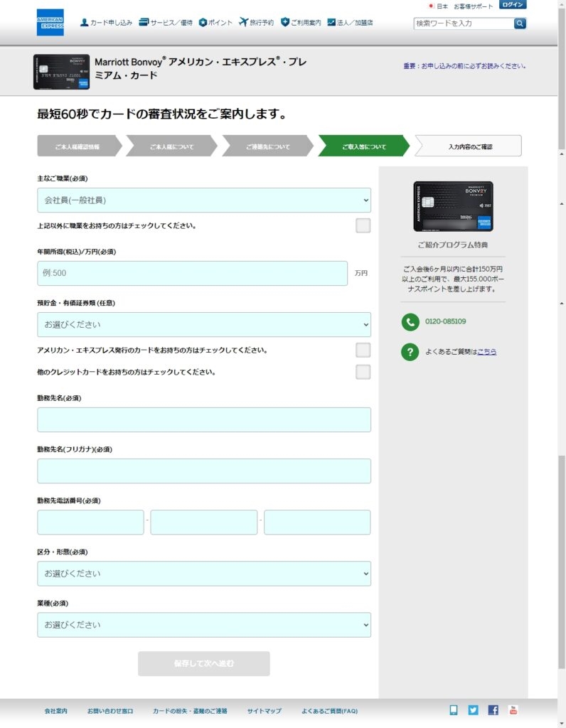
Task: Focus the middle 勤務先電話番号 field
Action: pos(204,523)
